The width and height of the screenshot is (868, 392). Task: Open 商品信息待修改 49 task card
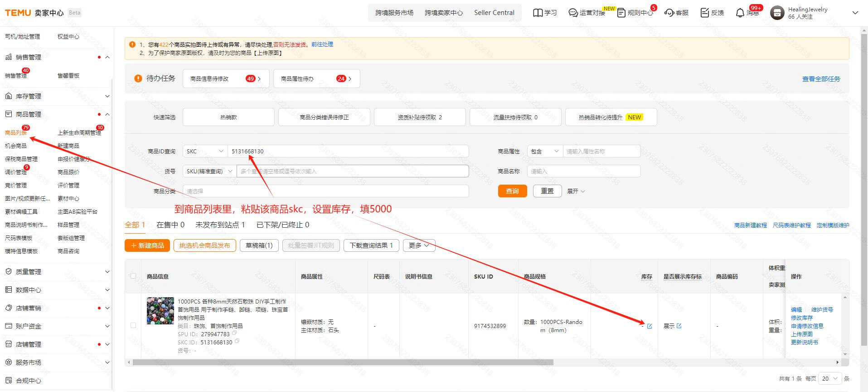pos(226,78)
